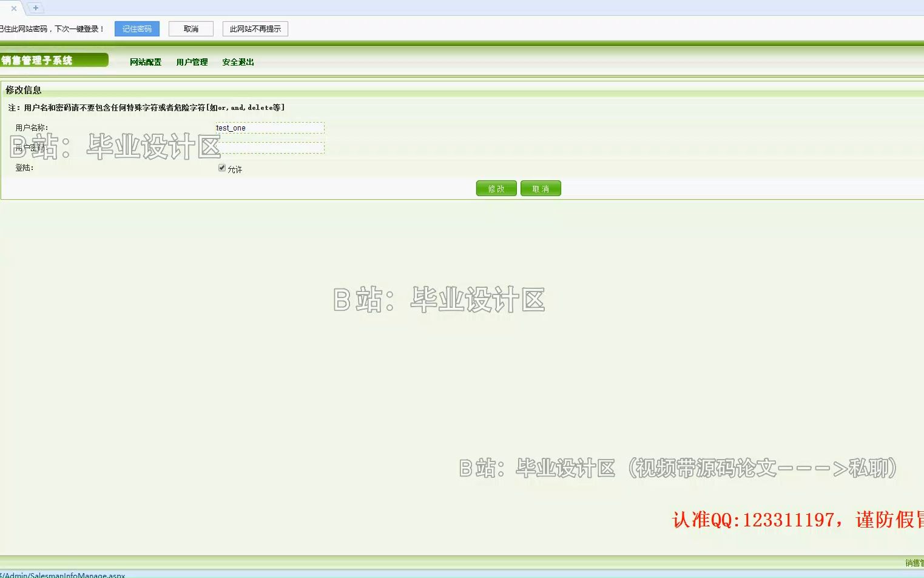Select 安全退出 to log out
The height and width of the screenshot is (578, 924).
(238, 62)
